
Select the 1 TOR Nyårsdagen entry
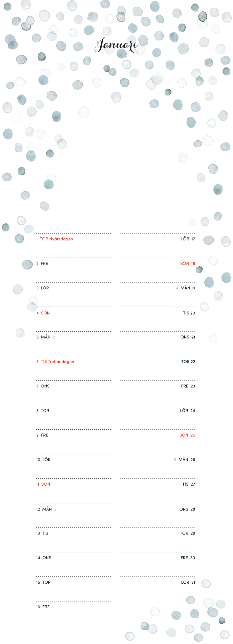(55, 239)
